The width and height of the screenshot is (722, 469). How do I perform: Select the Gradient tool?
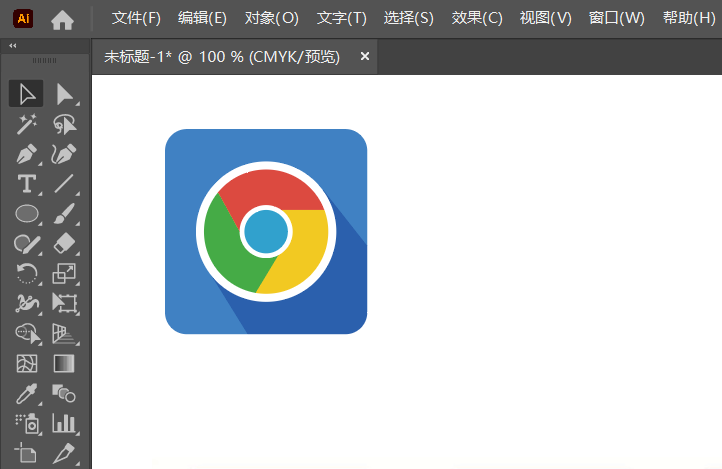64,364
